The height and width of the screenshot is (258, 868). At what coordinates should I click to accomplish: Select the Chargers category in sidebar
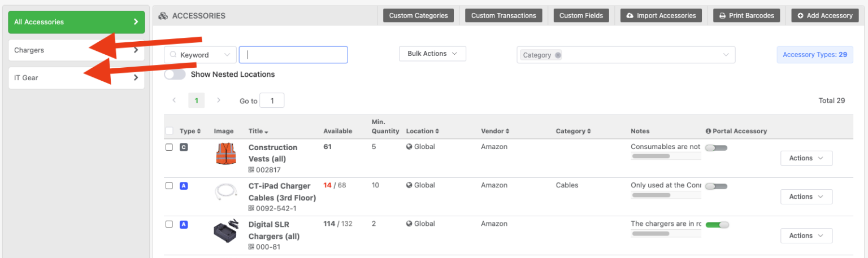click(x=76, y=50)
